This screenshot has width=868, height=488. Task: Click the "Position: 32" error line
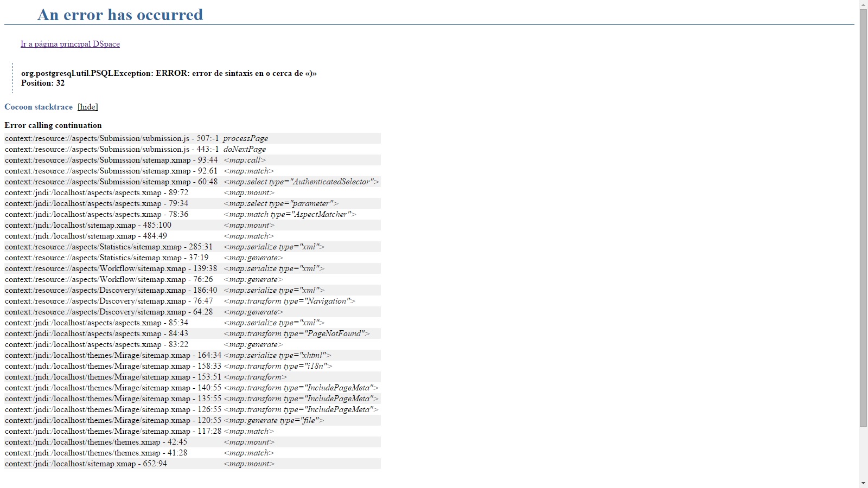pyautogui.click(x=43, y=83)
